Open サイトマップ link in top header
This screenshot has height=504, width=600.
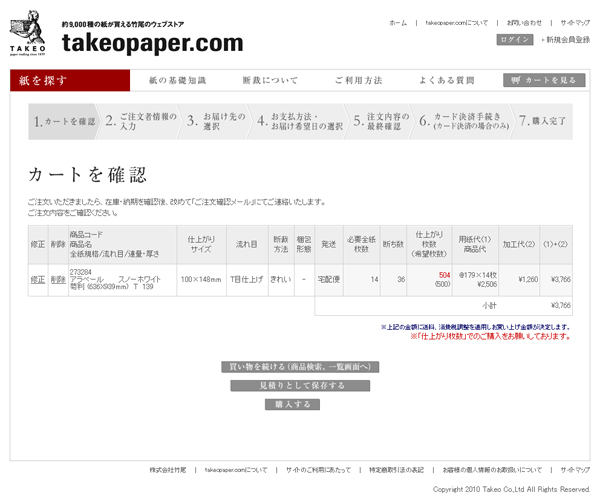click(x=574, y=22)
